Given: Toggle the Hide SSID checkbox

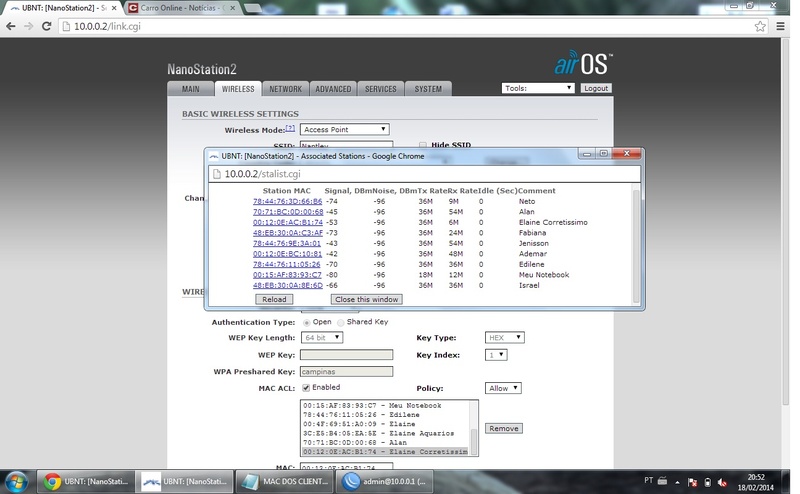Looking at the screenshot, I should [x=422, y=145].
